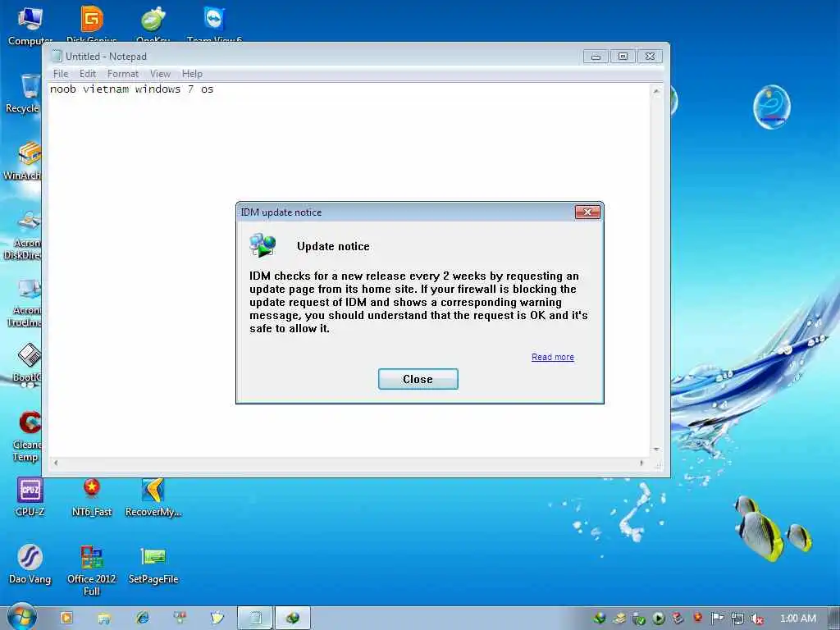Image resolution: width=840 pixels, height=630 pixels.
Task: Select the TeamViewer 6 desktop icon
Action: (214, 24)
